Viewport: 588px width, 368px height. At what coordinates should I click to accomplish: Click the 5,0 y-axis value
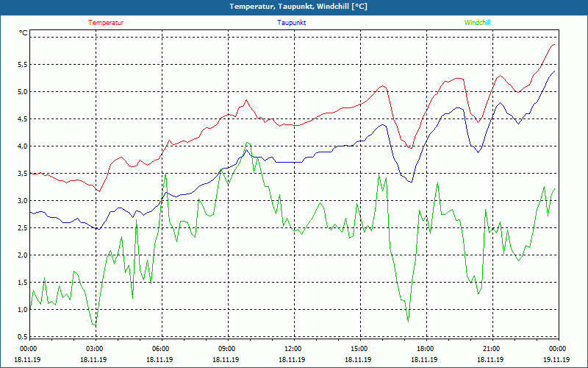pos(23,91)
